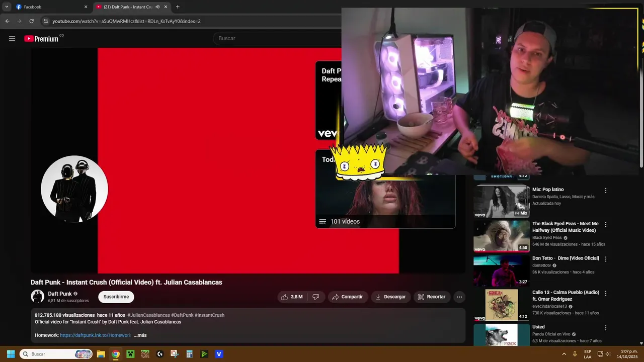This screenshot has height=362, width=644.
Task: Like the video with thumbs up
Action: [292, 297]
